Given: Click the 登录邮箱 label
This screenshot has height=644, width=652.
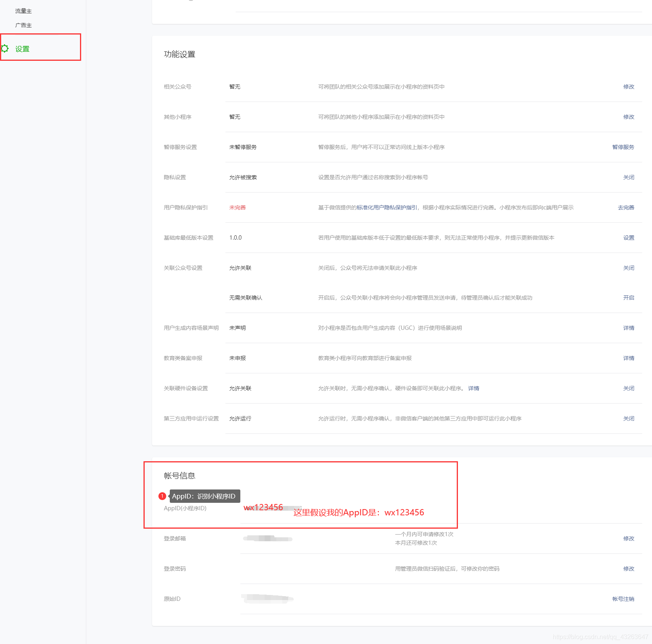Looking at the screenshot, I should pyautogui.click(x=175, y=538).
